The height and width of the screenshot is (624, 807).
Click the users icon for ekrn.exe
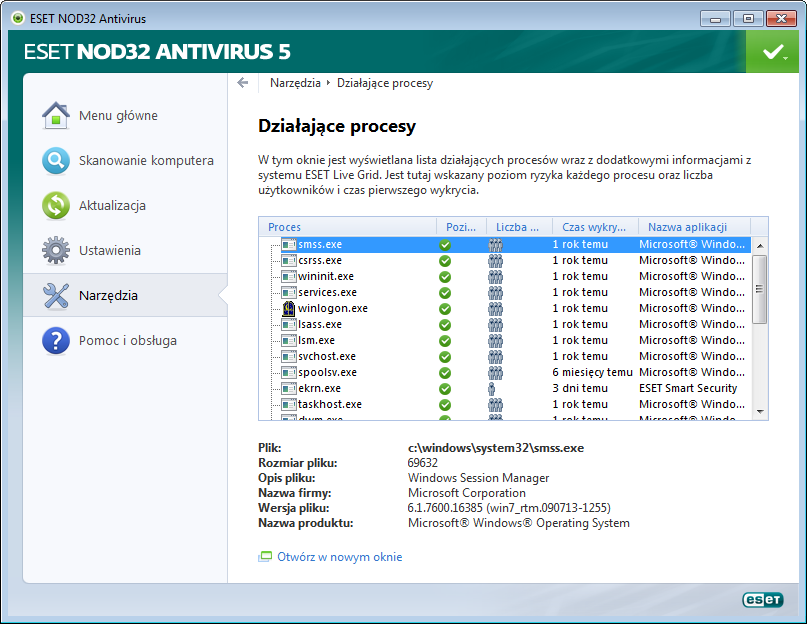click(x=492, y=389)
